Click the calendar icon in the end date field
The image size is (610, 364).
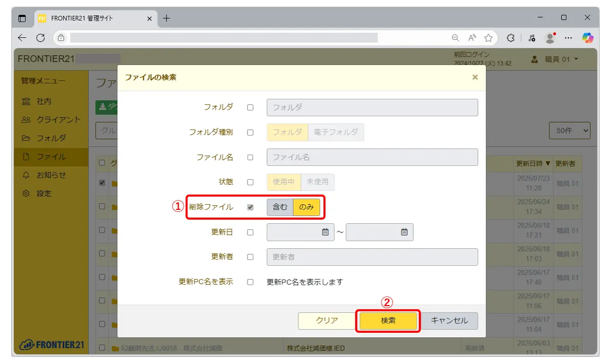(x=404, y=232)
